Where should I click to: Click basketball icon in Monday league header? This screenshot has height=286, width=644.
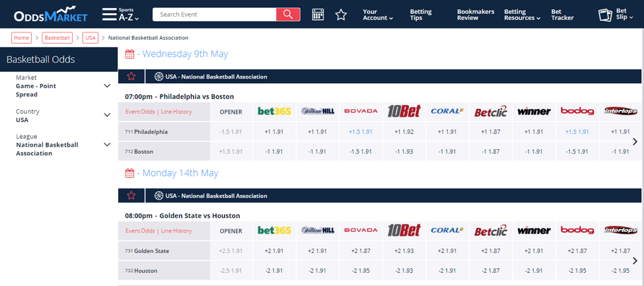(x=159, y=196)
